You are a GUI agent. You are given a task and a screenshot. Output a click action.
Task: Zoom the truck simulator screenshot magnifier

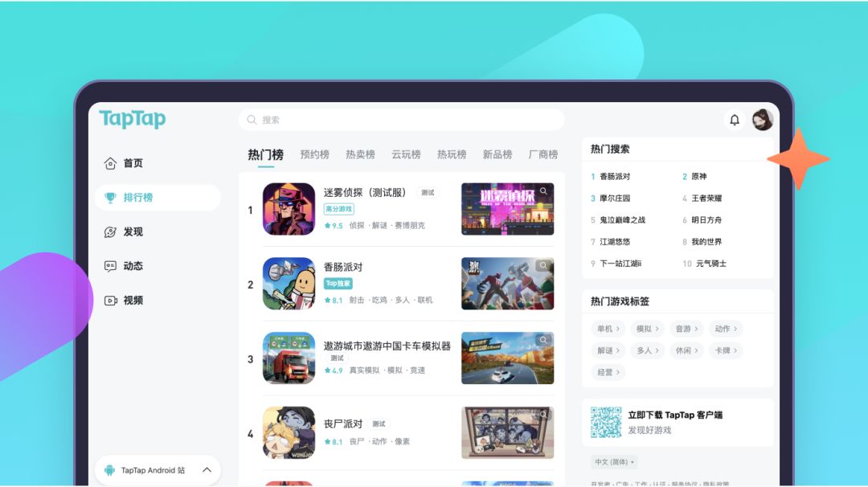tap(543, 340)
